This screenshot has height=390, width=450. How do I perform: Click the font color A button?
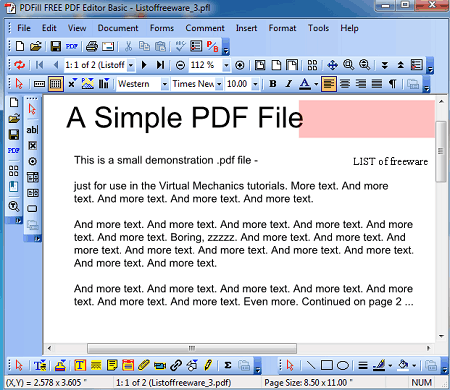(x=305, y=84)
